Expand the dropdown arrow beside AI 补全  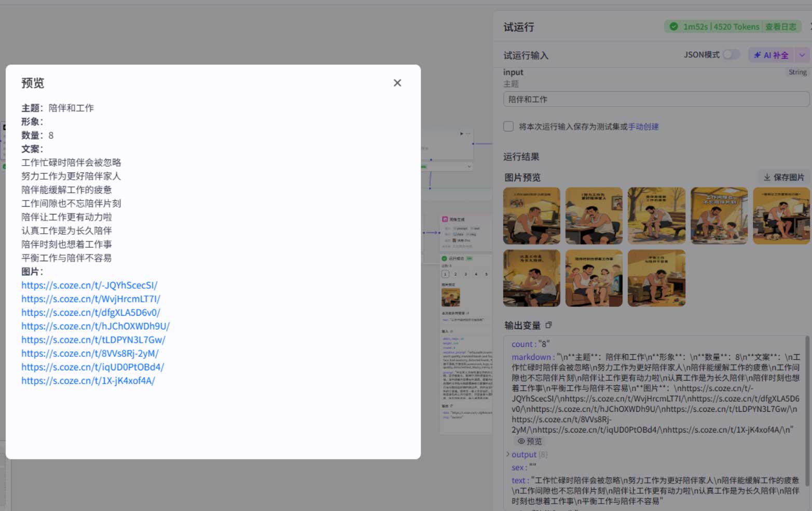point(802,55)
